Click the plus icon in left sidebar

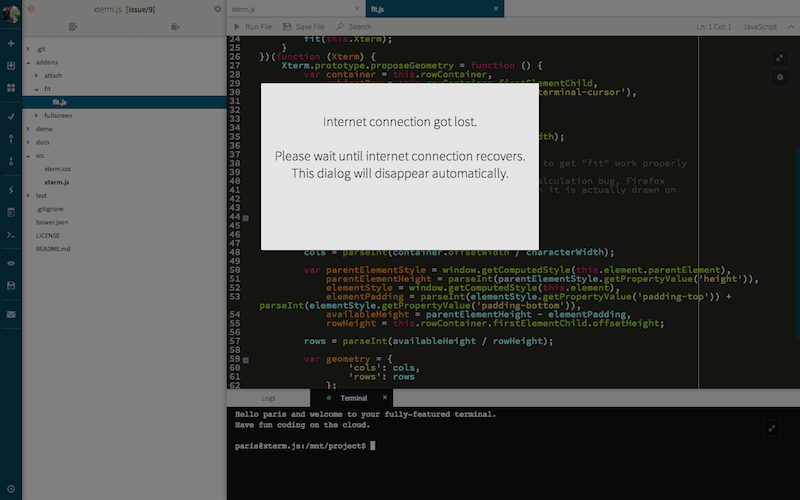(x=11, y=44)
